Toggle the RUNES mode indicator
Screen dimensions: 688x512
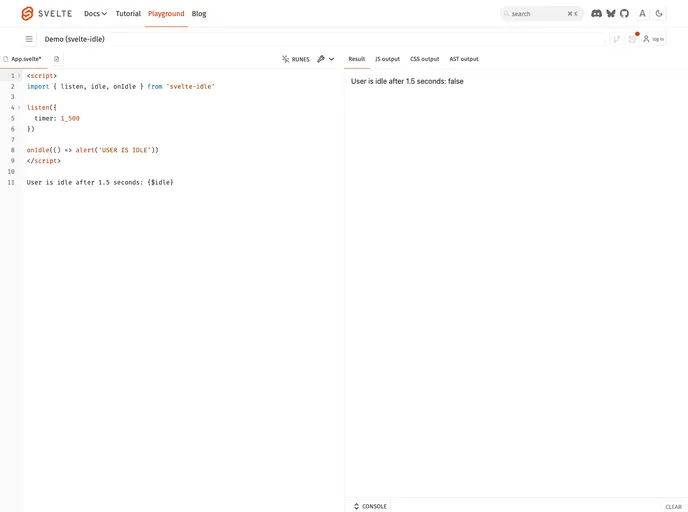[296, 59]
